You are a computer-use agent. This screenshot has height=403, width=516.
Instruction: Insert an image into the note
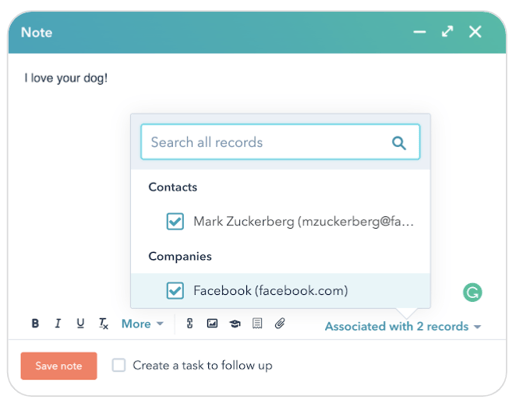(x=212, y=323)
